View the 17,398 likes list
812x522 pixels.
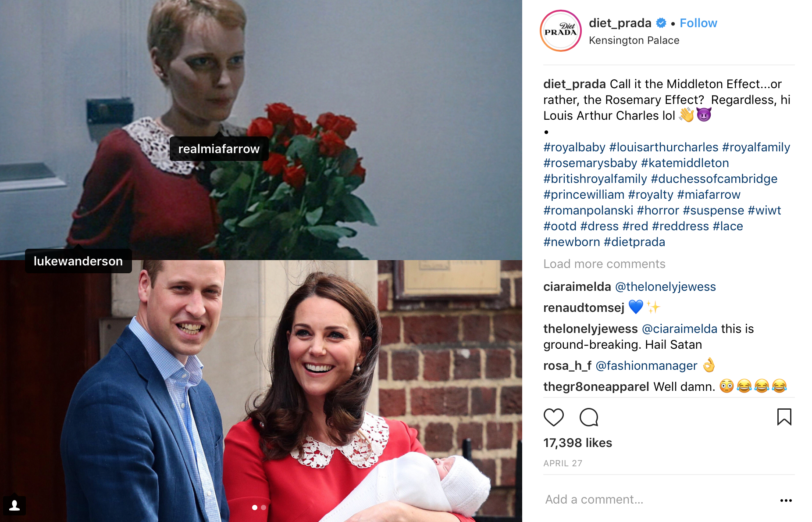[577, 443]
